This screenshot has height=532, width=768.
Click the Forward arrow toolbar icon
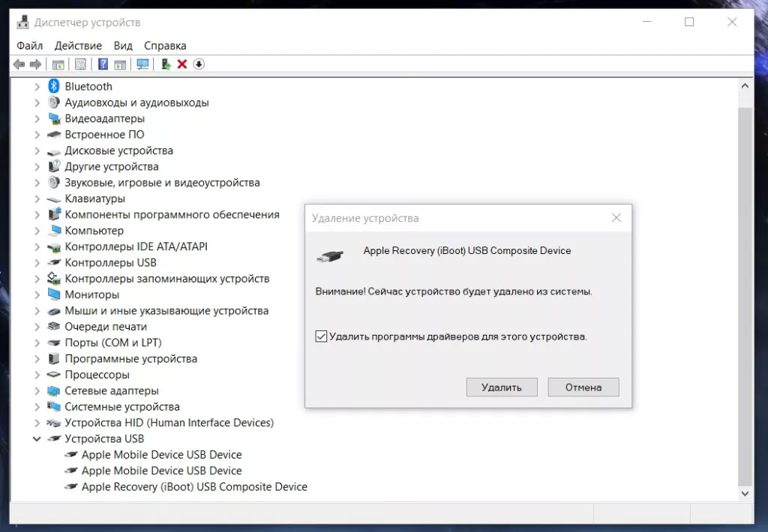point(35,64)
